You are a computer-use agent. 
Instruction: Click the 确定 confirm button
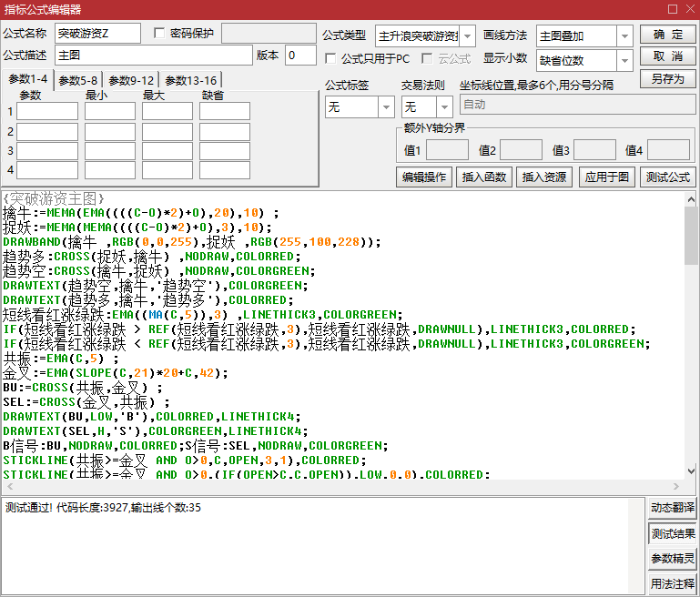[667, 35]
